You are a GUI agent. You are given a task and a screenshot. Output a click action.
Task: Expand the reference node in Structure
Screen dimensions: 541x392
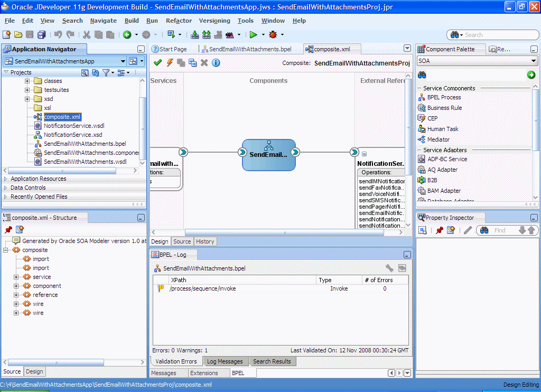coord(16,295)
